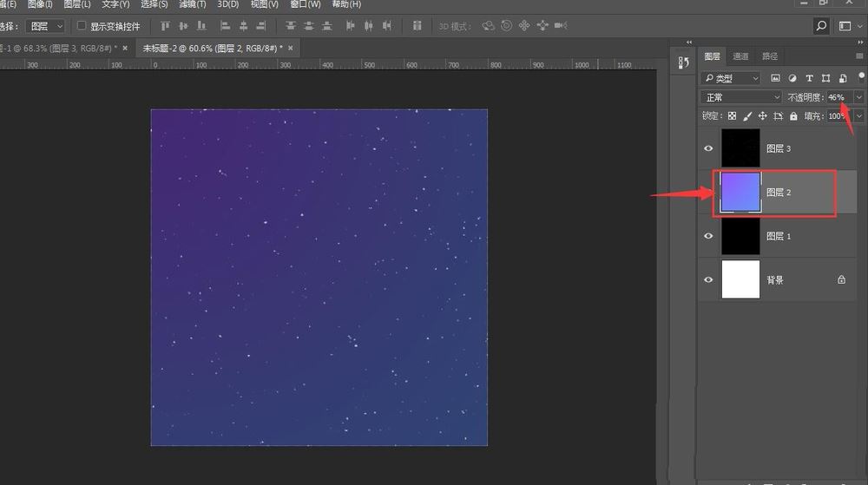The width and height of the screenshot is (868, 485).
Task: Hide 图层 3 using its eye icon
Action: [x=708, y=148]
